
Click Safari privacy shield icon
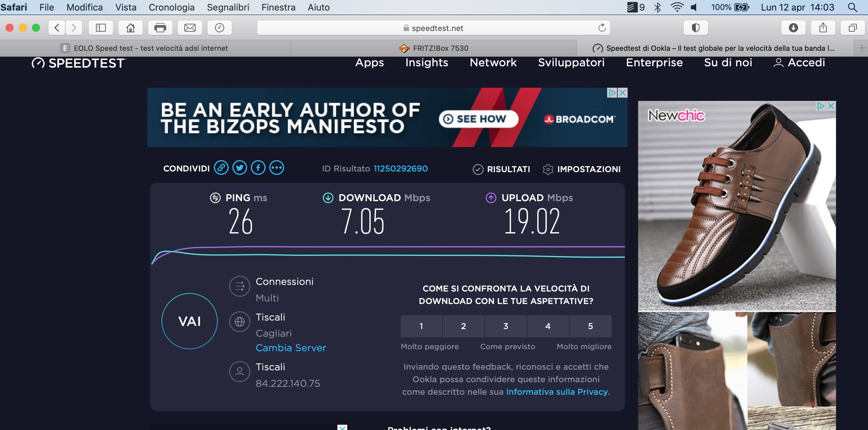click(x=696, y=28)
